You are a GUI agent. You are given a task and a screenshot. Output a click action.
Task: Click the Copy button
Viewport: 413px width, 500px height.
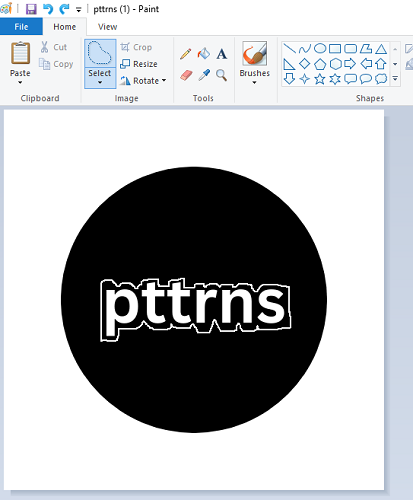(56, 64)
